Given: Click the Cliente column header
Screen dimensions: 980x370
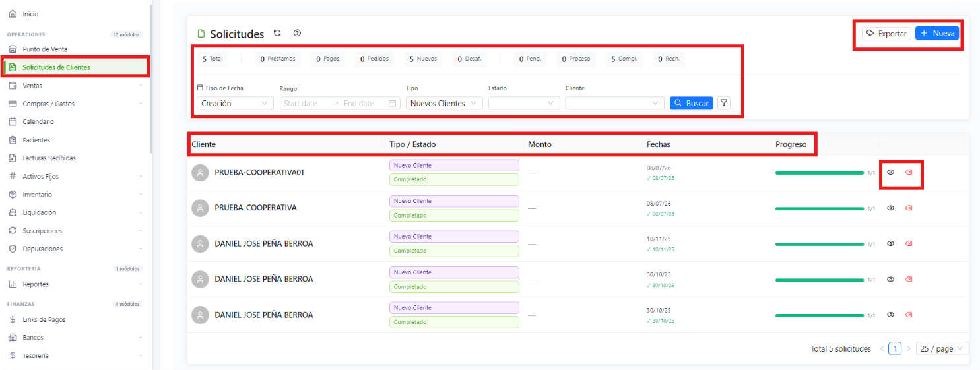Looking at the screenshot, I should (x=203, y=144).
